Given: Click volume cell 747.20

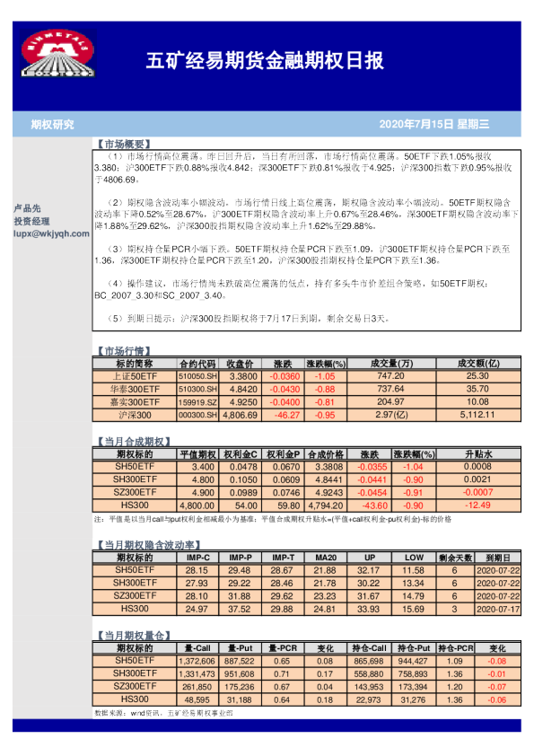Looking at the screenshot, I should pos(391,376).
